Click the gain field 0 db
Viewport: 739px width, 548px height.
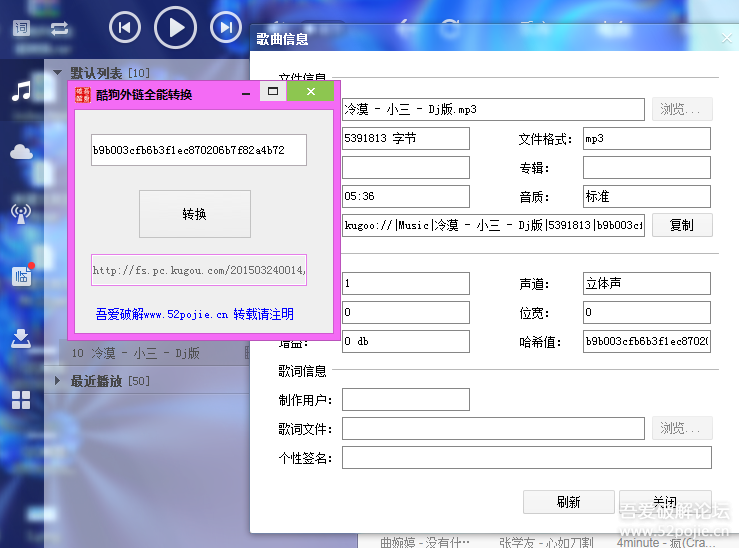406,341
